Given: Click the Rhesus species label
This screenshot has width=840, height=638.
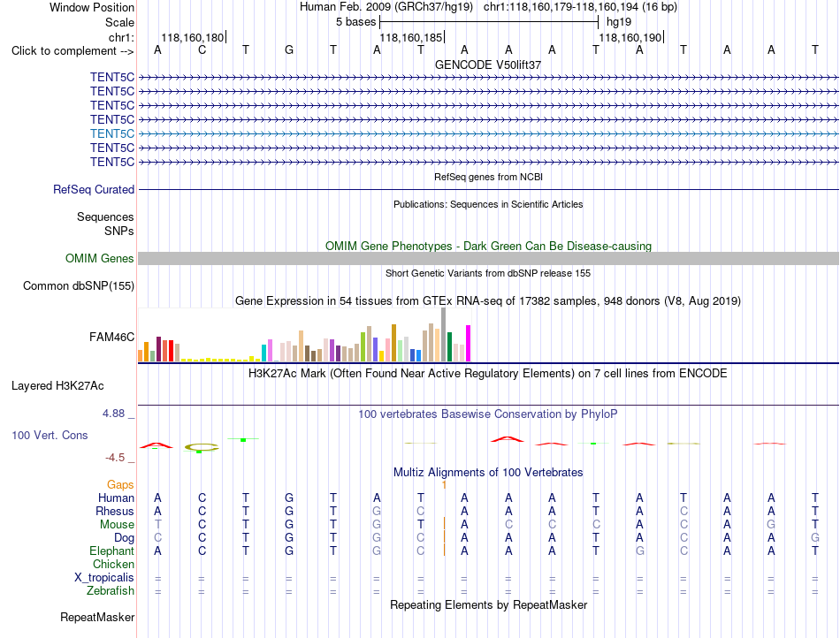Looking at the screenshot, I should click(x=115, y=512).
